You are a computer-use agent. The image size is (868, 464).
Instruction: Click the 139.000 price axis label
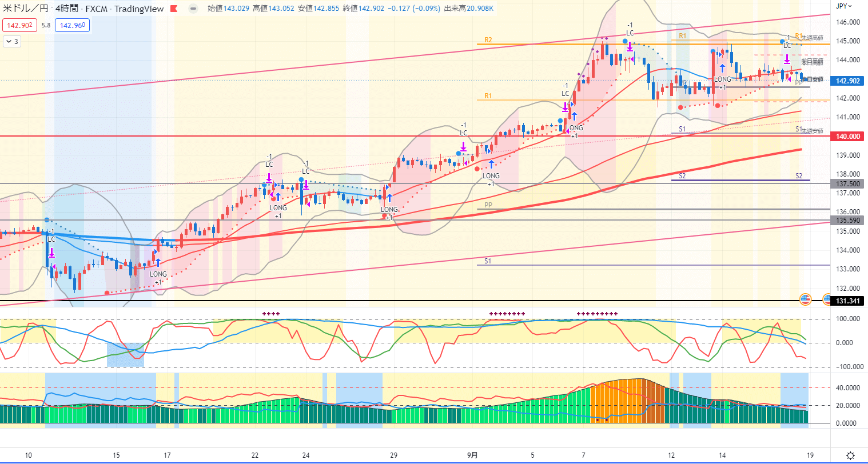(848, 155)
